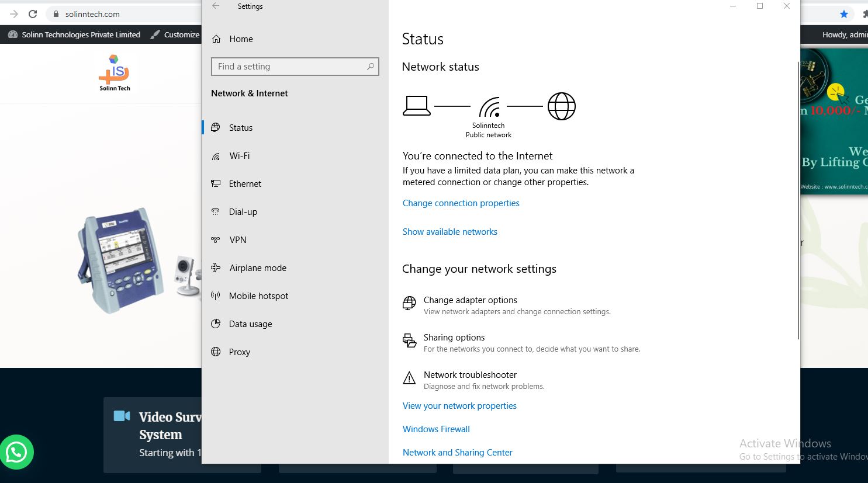Screen dimensions: 868x483
Task: Click the Data usage pie icon
Action: point(216,324)
